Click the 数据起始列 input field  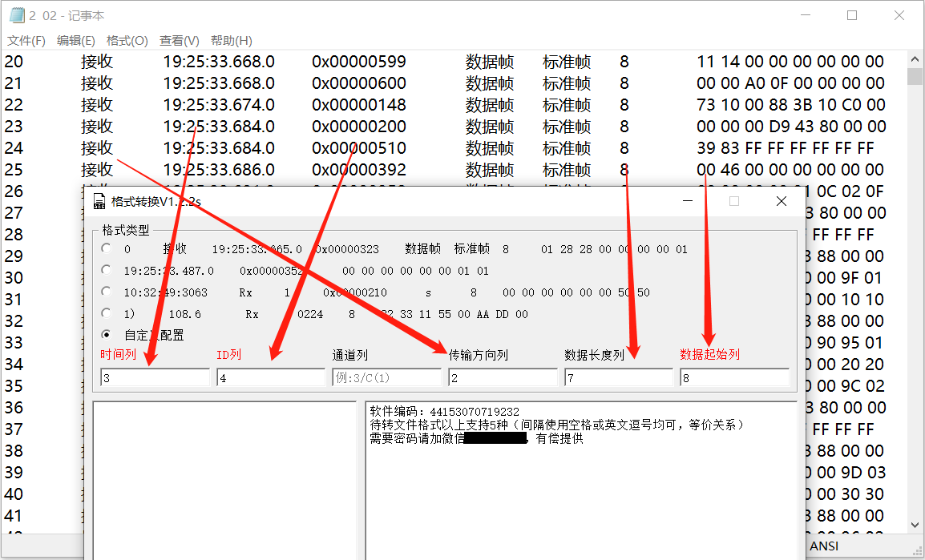tap(735, 376)
